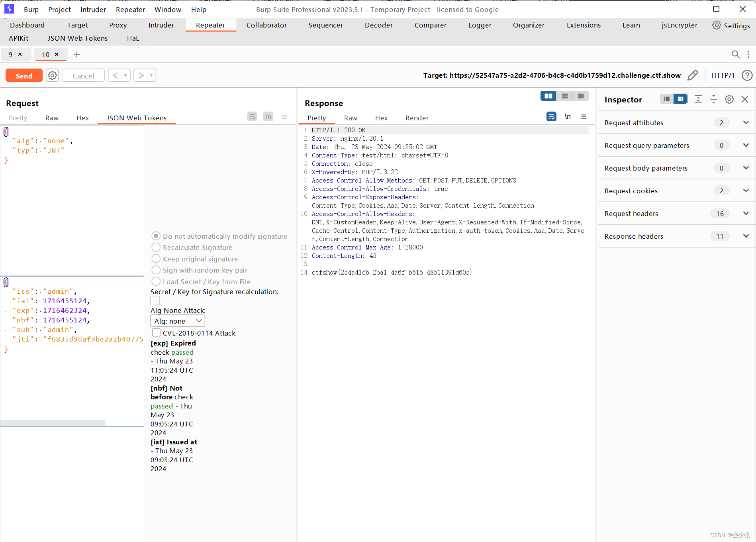
Task: Click the Send button
Action: point(24,75)
